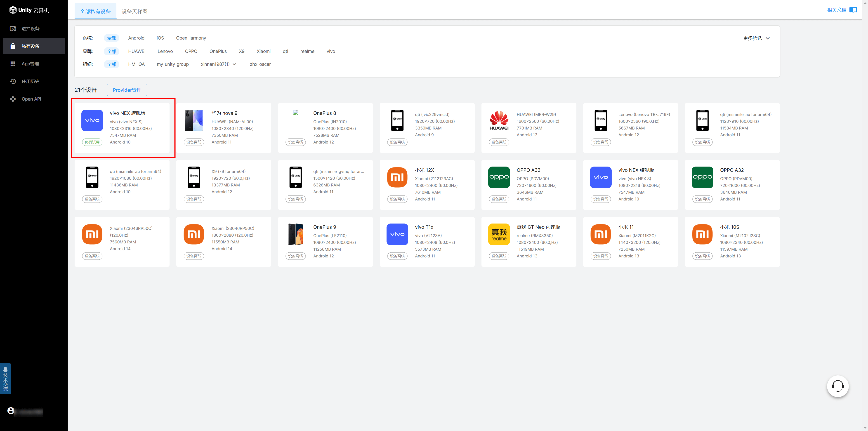Screen dimensions: 868x431
Task: Open App管理 from sidebar
Action: (30, 64)
